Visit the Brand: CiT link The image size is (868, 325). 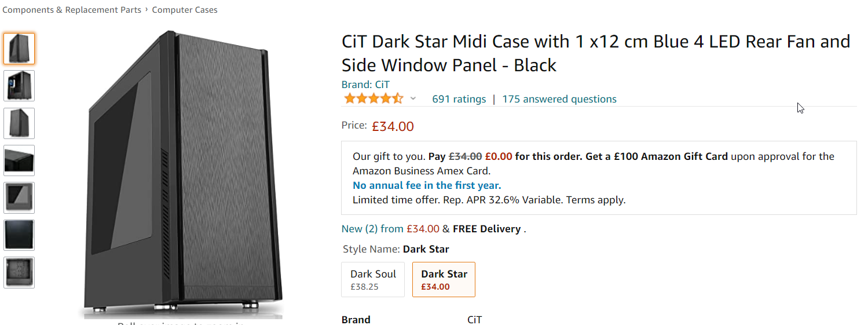[x=365, y=85]
